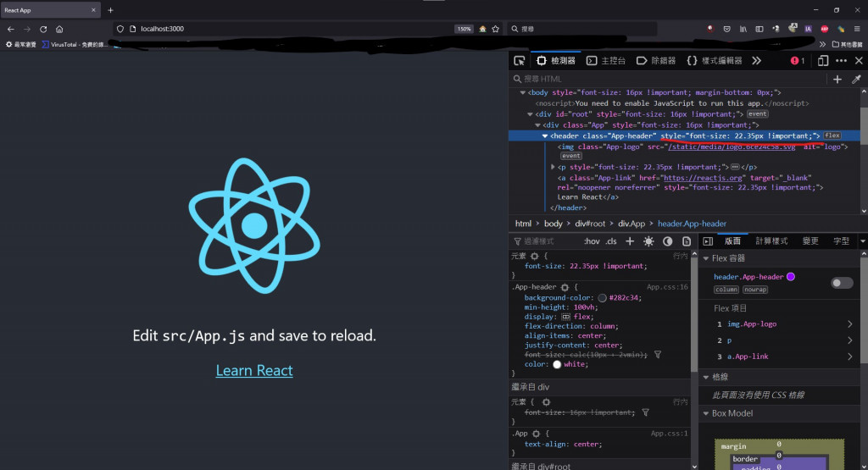This screenshot has width=868, height=470.
Task: Add a new CSS rule with plus
Action: tap(630, 241)
